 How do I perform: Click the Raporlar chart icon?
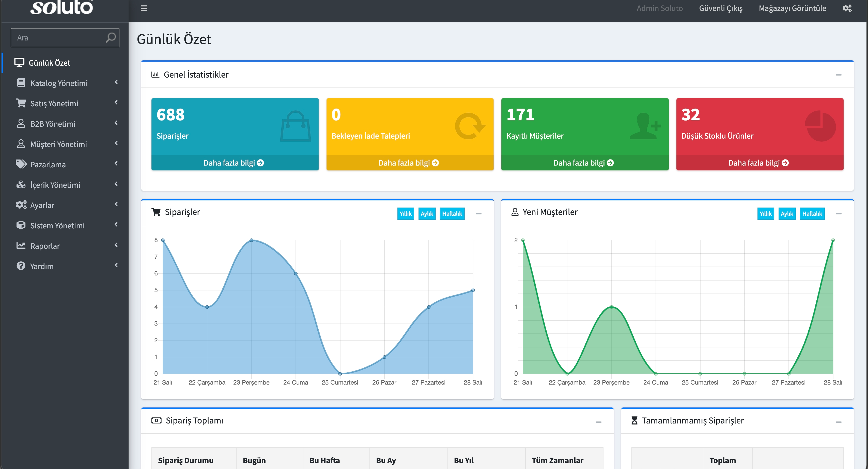[21, 245]
